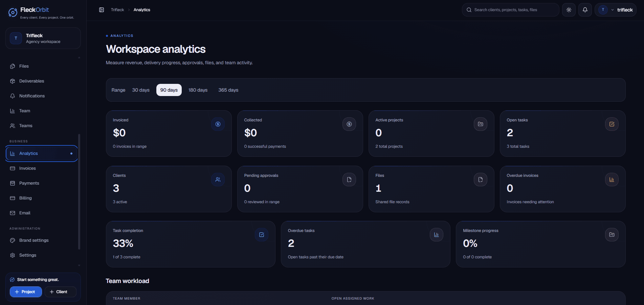Click the sidebar scroll-down arrow
Screen dimensions: 644x305
click(79, 265)
